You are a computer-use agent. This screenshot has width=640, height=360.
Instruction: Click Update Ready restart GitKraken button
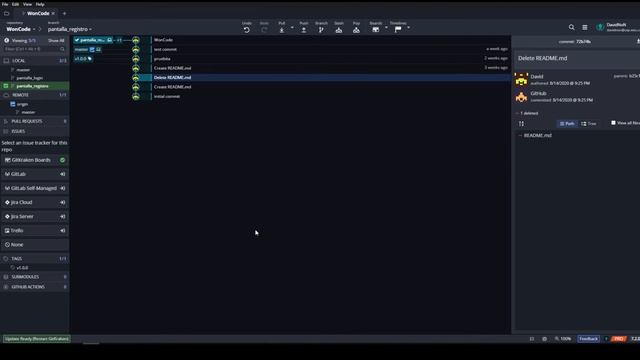point(36,339)
